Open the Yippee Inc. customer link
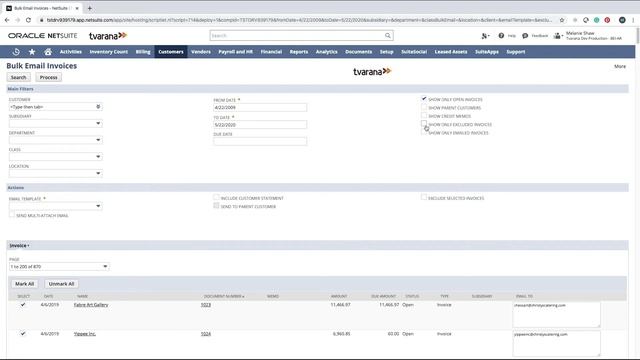This screenshot has width=640, height=360. point(84,333)
